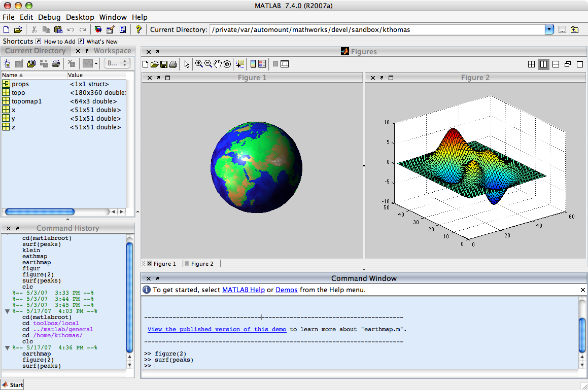Viewport: 588px width, 390px height.
Task: Activate the Pan hand tool
Action: (x=218, y=64)
